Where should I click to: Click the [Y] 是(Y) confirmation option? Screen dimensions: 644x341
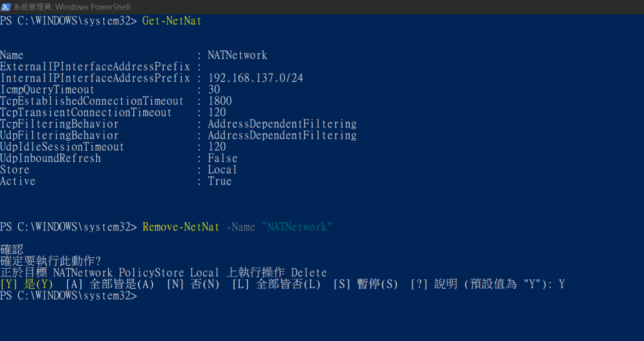click(x=26, y=284)
